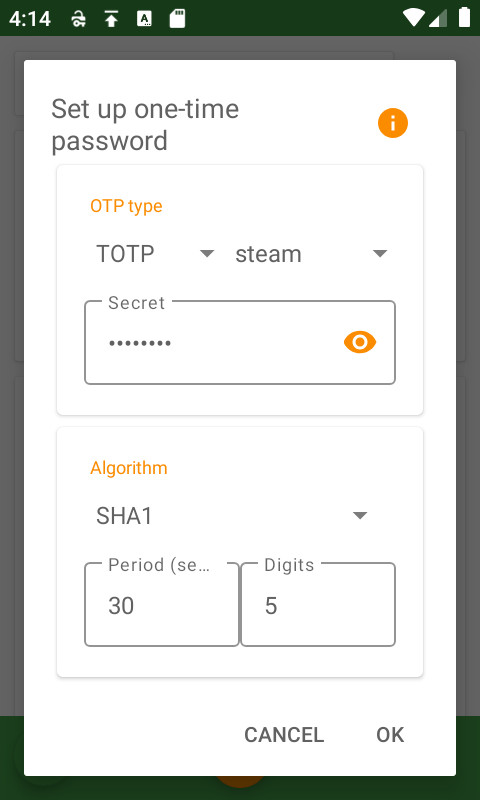Dismiss the dialog with CANCEL
The image size is (480, 800).
click(284, 735)
